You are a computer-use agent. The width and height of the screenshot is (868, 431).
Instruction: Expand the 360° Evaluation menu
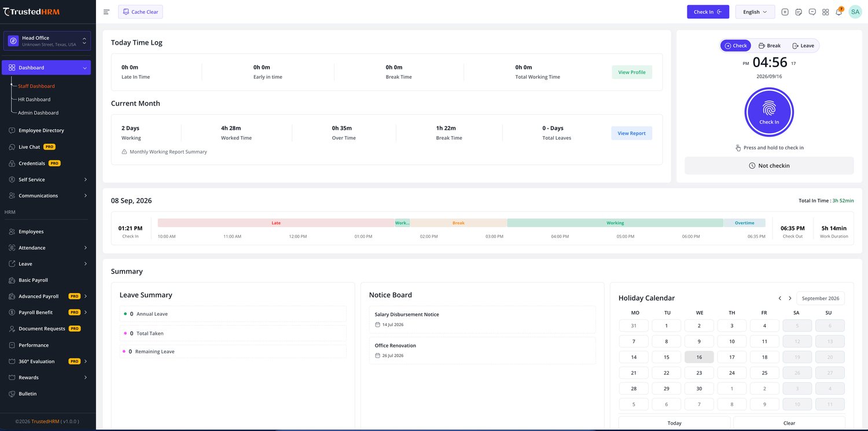tap(48, 361)
